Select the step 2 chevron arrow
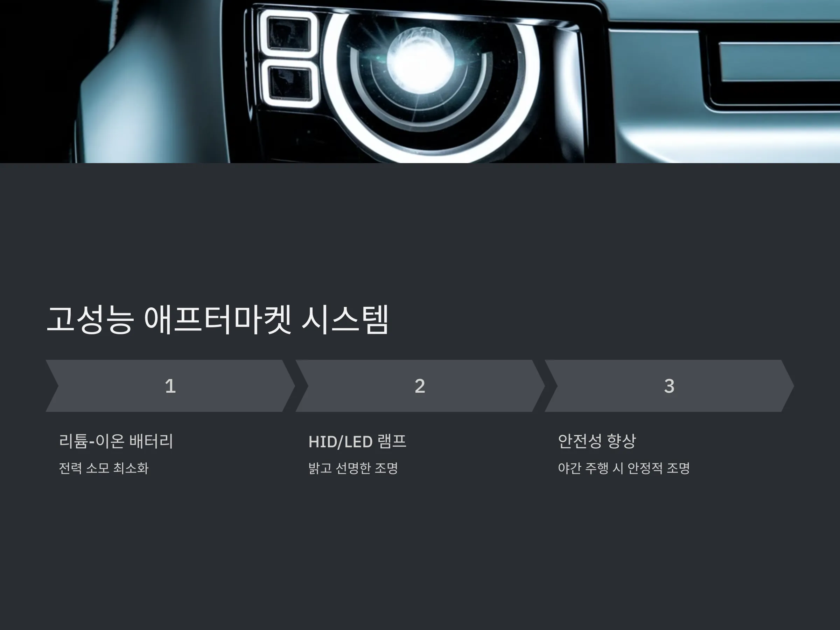 (420, 386)
